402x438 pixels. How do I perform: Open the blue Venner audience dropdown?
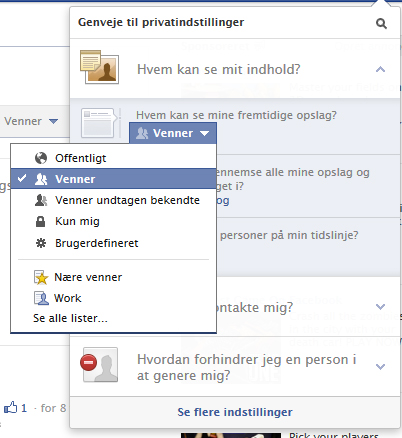173,133
